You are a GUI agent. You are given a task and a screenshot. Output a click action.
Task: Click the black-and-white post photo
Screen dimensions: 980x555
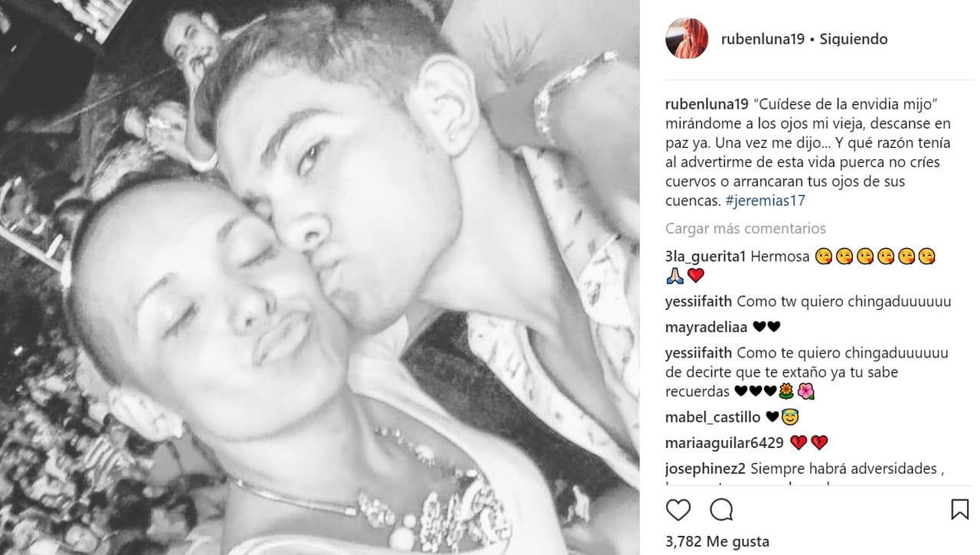click(319, 277)
